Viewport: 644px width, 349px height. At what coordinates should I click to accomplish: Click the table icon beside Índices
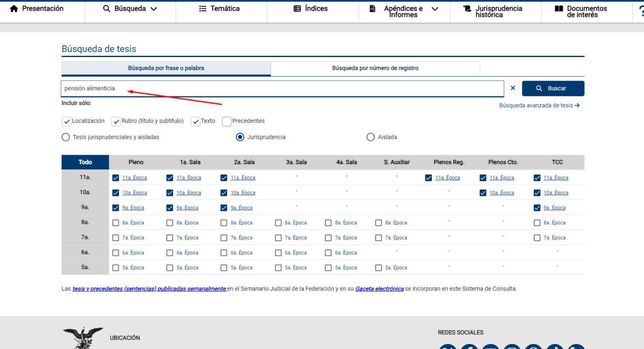coord(297,9)
